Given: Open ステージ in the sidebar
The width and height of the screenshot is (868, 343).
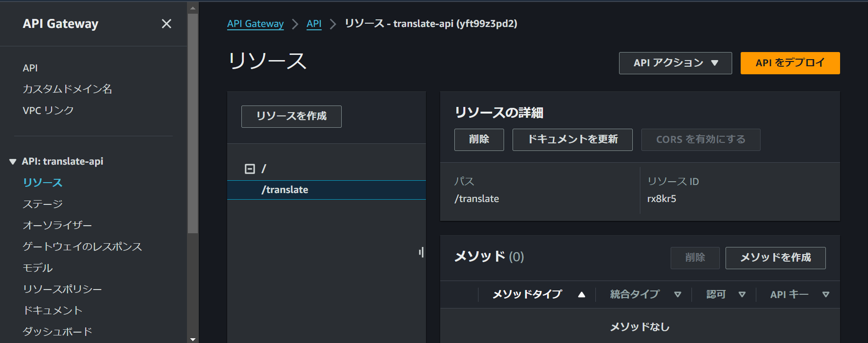Looking at the screenshot, I should click(43, 204).
